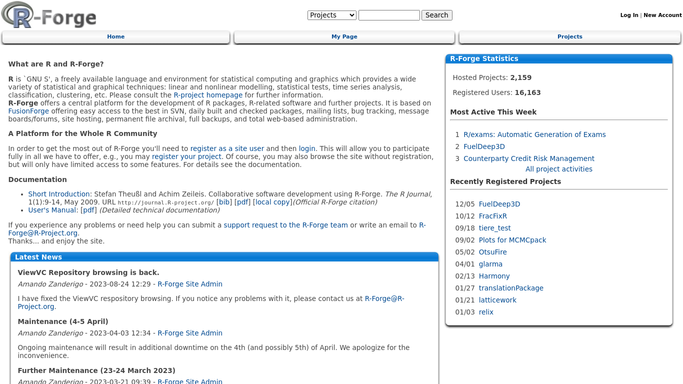Open support request to the R-Forge team
683x384 pixels.
286,225
